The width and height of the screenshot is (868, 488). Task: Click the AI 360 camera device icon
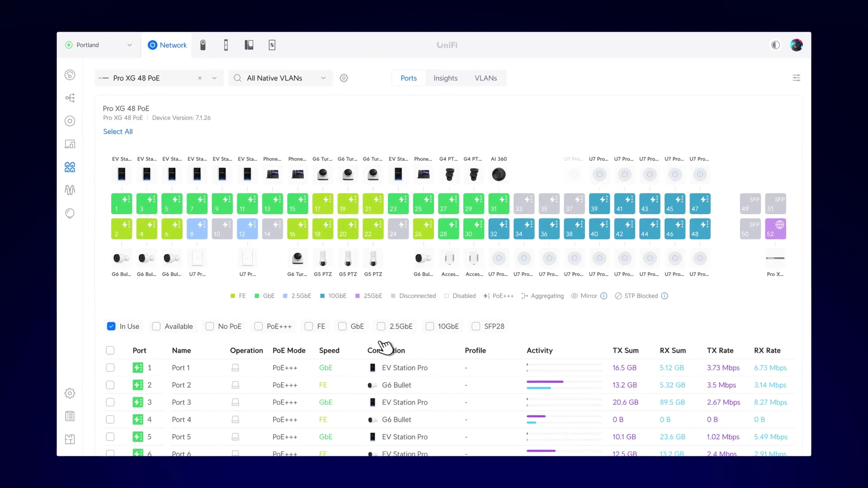point(499,174)
